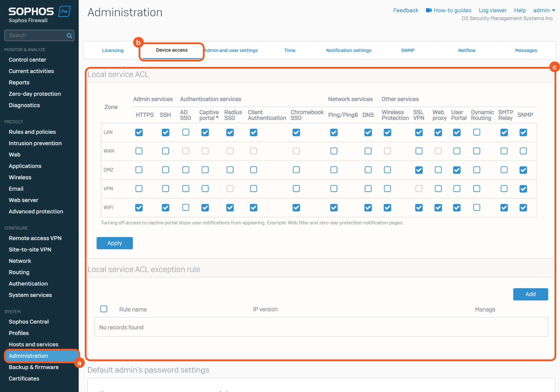The image size is (560, 392).
Task: Enable HTTPS access for WAN zone
Action: [139, 151]
